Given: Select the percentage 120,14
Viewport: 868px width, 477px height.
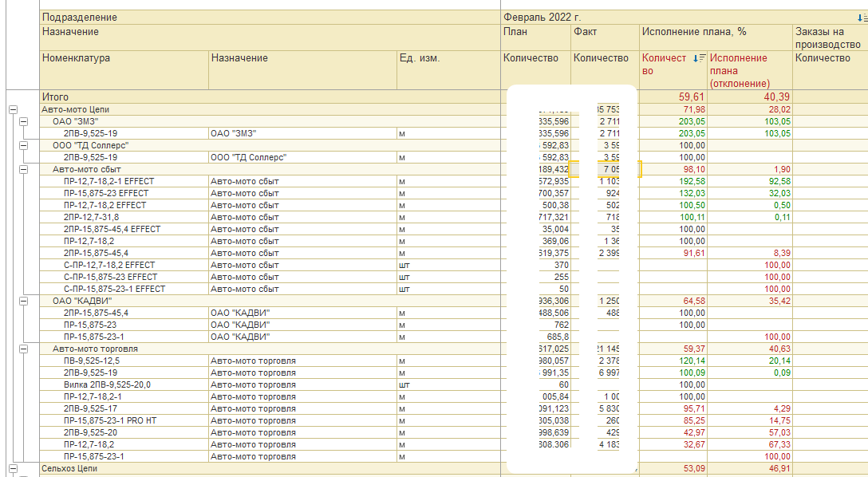Looking at the screenshot, I should pos(692,361).
